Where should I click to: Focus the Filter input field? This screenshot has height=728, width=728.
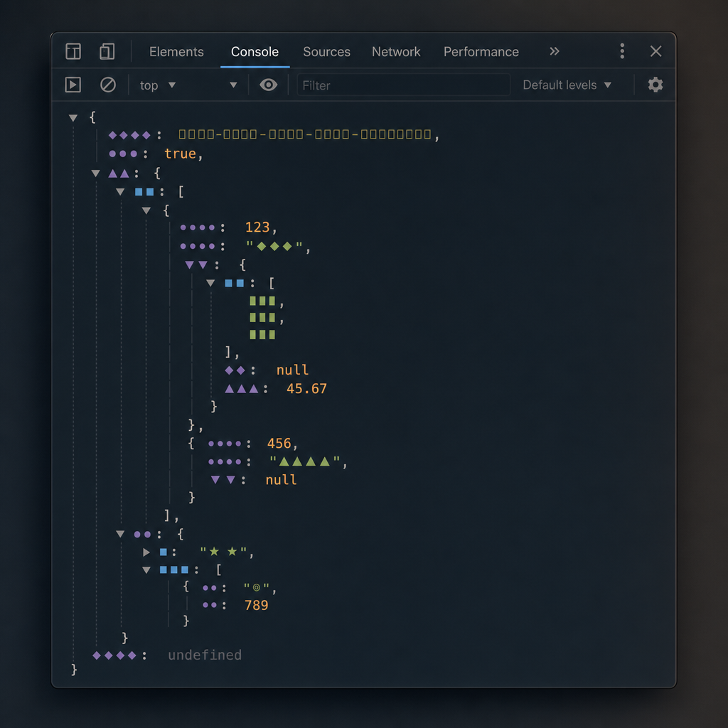[x=404, y=85]
